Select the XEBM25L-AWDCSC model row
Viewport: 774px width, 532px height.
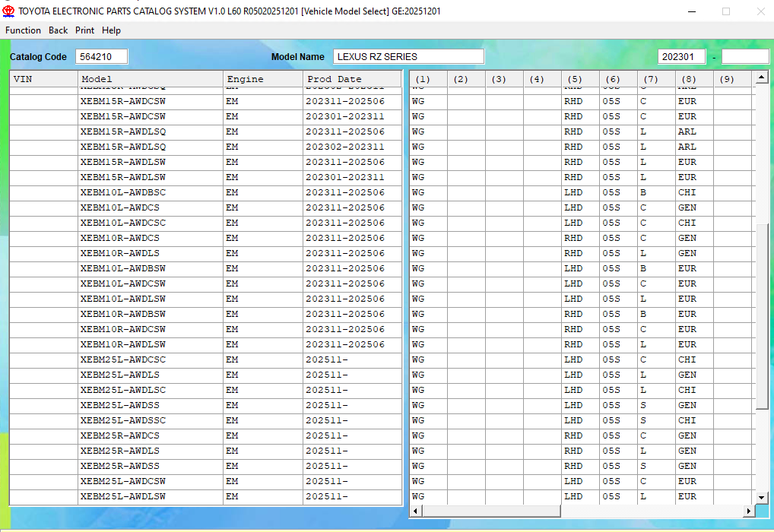pyautogui.click(x=122, y=359)
